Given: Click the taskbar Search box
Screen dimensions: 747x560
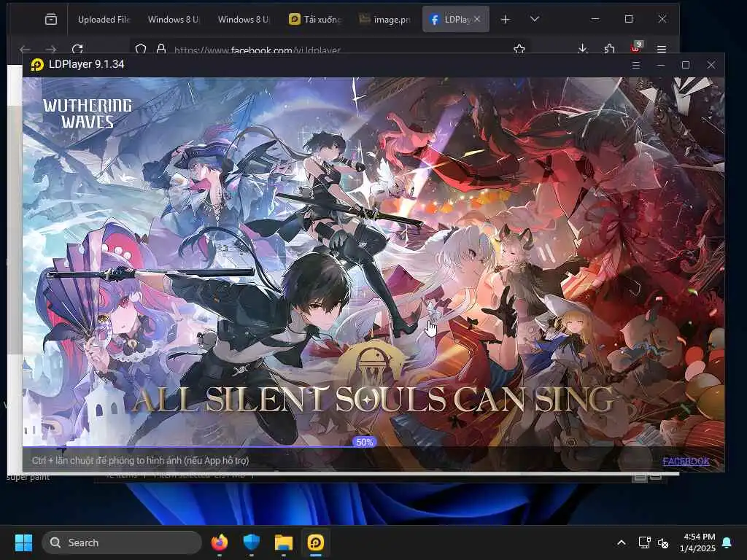Looking at the screenshot, I should 122,542.
